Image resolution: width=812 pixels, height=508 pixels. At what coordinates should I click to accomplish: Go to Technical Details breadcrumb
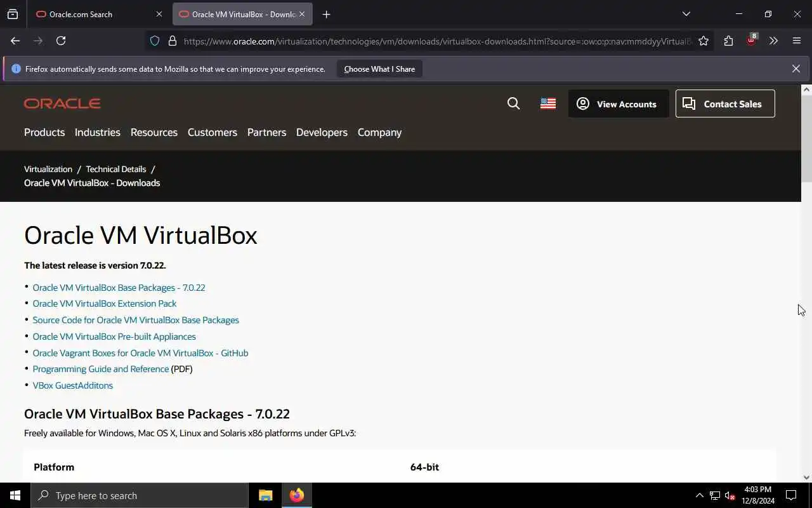(116, 169)
